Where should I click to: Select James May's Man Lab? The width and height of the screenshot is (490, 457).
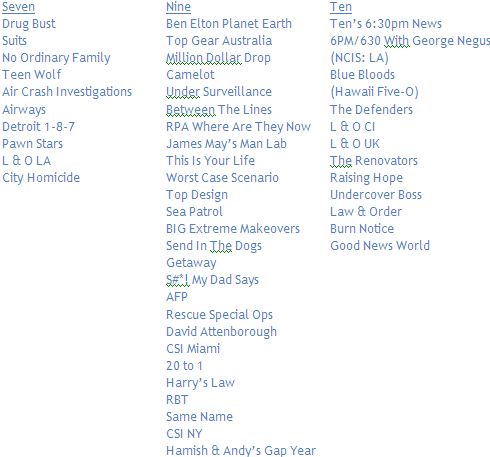coord(226,144)
